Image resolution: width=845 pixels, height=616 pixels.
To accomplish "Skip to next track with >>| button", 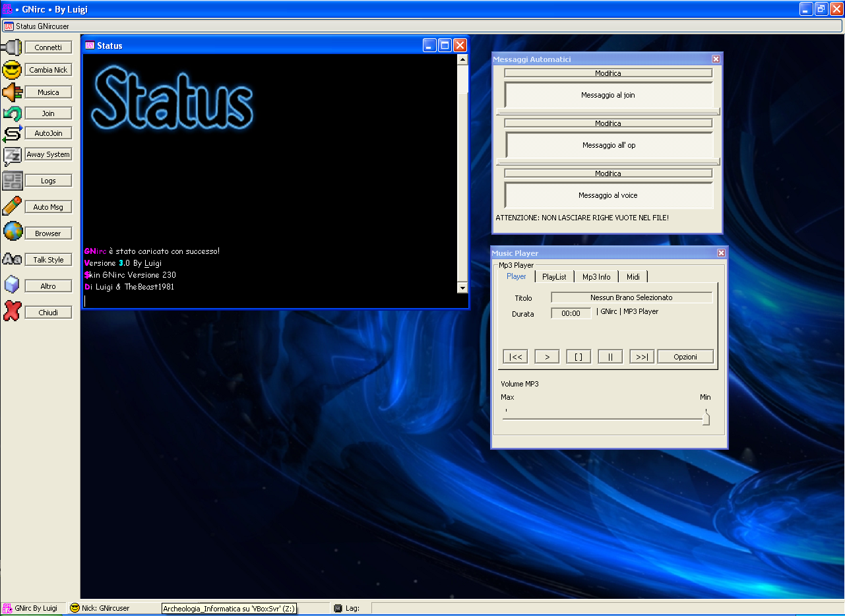I will pos(641,357).
